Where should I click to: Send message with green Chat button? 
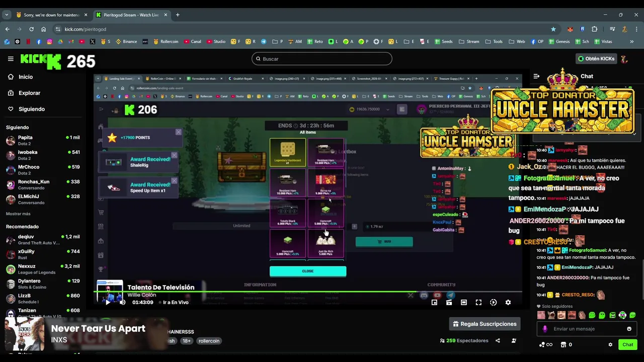coord(628,344)
